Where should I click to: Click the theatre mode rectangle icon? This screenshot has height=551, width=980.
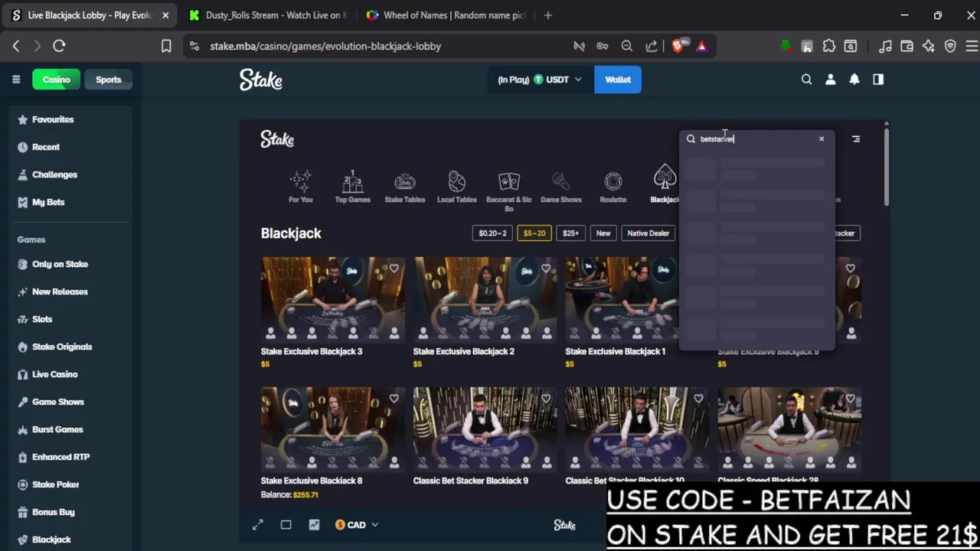click(x=286, y=525)
